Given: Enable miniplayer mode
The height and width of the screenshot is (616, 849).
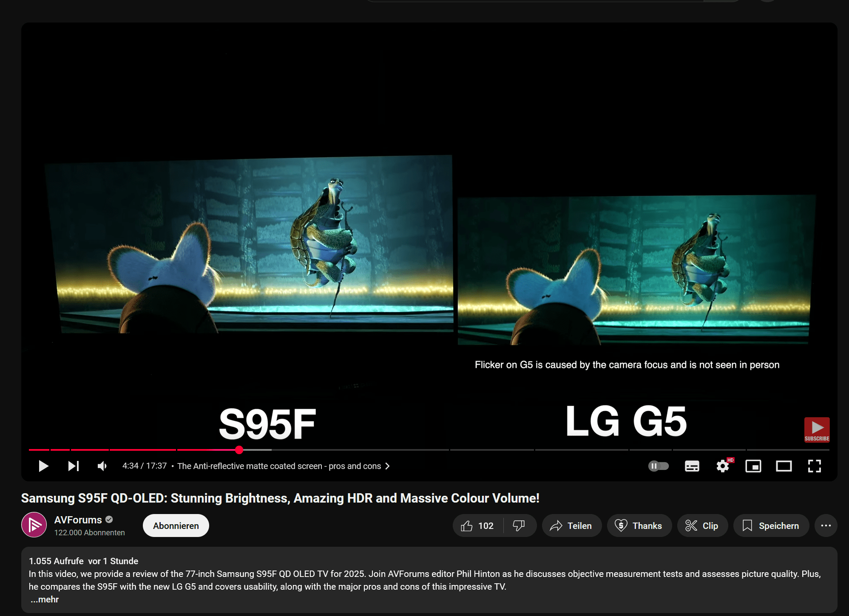Looking at the screenshot, I should 753,466.
